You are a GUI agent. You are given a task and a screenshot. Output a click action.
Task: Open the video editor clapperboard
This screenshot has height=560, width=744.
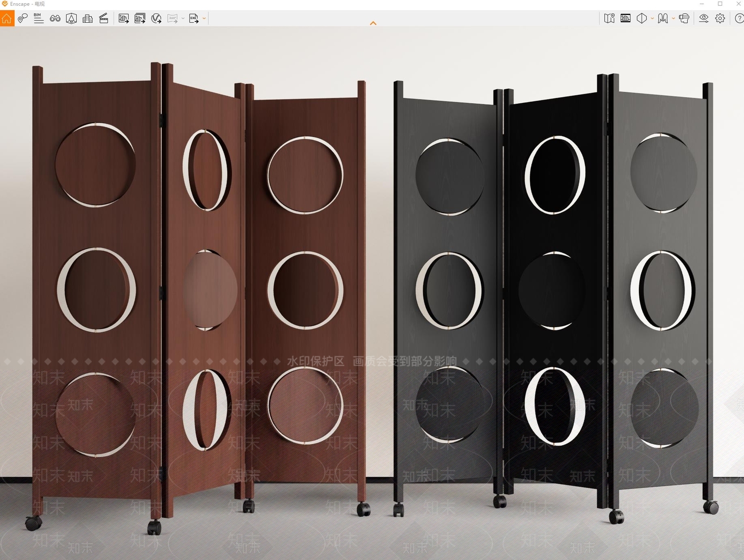coord(104,19)
